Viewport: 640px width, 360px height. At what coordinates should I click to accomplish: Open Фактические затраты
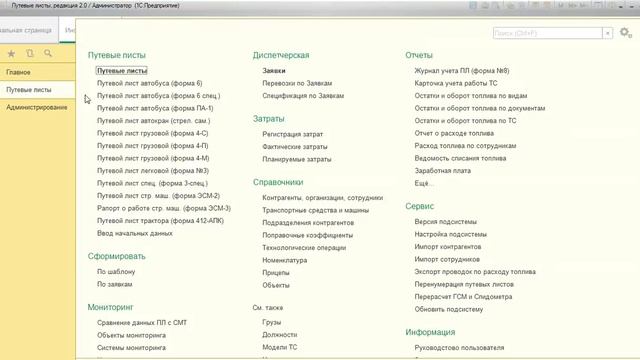pos(295,147)
